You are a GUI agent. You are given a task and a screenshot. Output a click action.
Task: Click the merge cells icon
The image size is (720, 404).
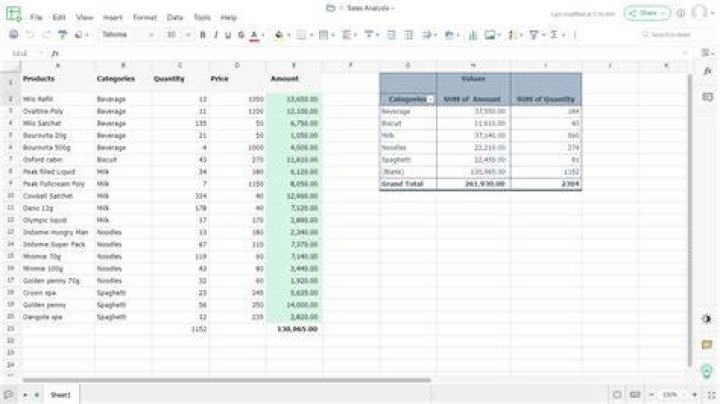[324, 35]
